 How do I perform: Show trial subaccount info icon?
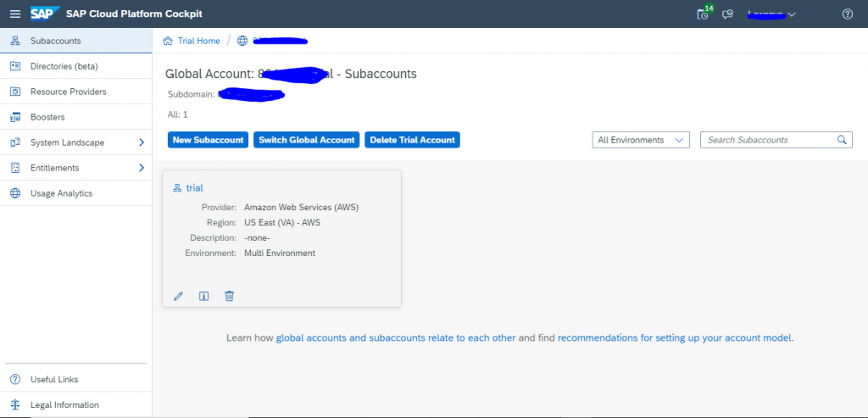click(203, 296)
